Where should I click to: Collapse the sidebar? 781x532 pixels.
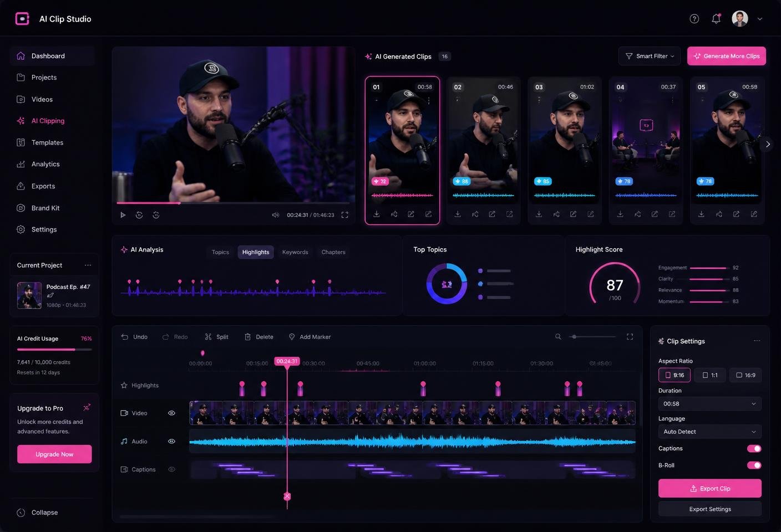38,513
